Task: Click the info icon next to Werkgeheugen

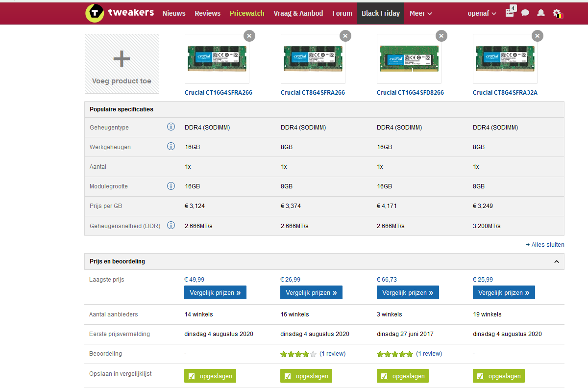Action: pyautogui.click(x=171, y=147)
